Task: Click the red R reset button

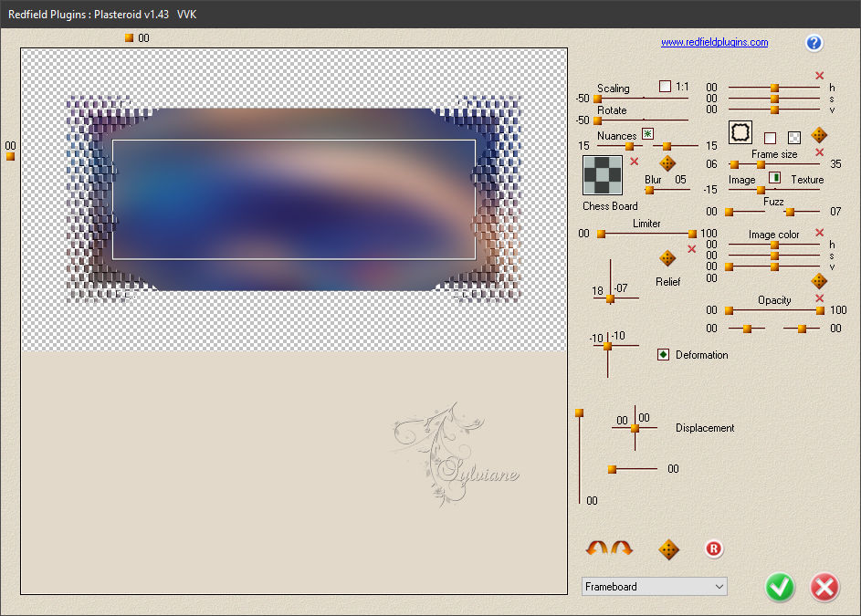Action: (x=714, y=548)
